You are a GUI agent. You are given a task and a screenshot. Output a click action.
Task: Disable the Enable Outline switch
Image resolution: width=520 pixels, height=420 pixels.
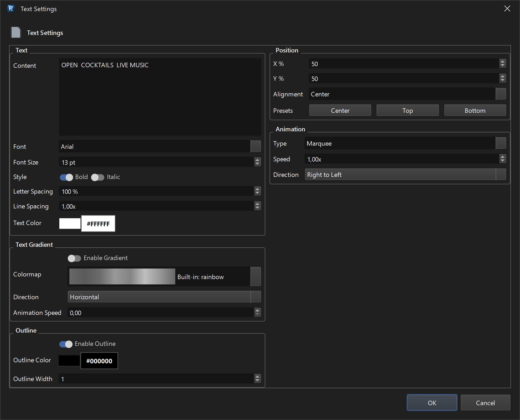66,344
